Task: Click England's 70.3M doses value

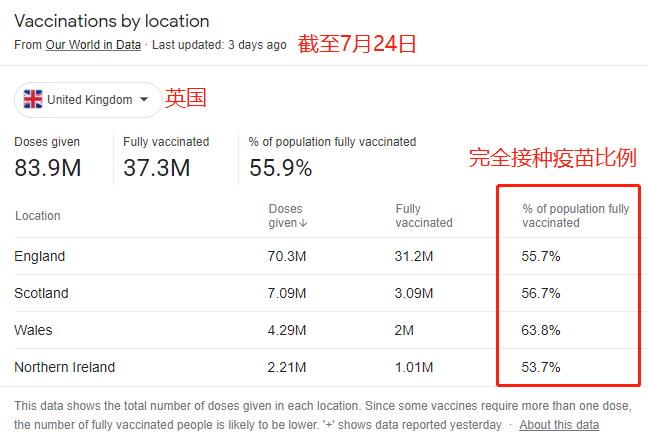Action: pyautogui.click(x=287, y=256)
